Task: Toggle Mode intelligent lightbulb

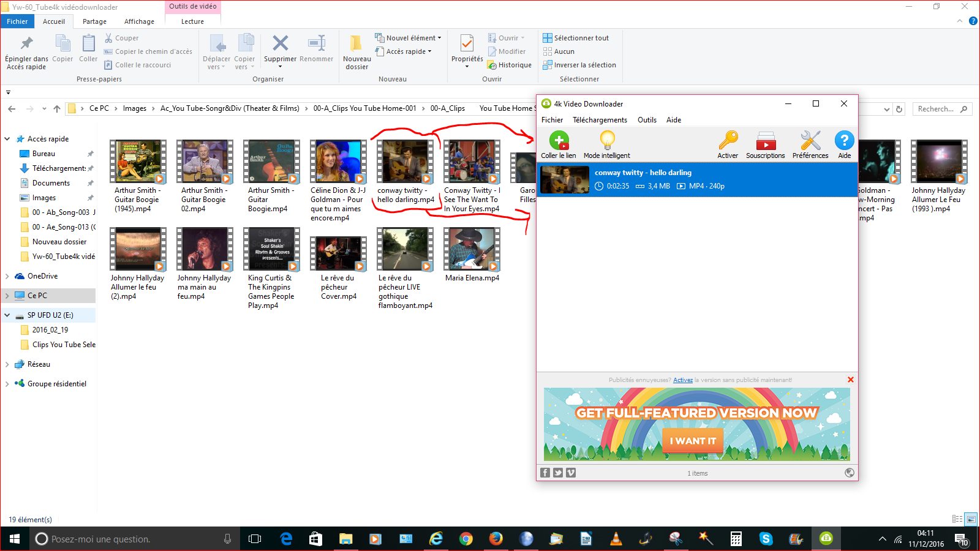Action: pyautogui.click(x=606, y=145)
